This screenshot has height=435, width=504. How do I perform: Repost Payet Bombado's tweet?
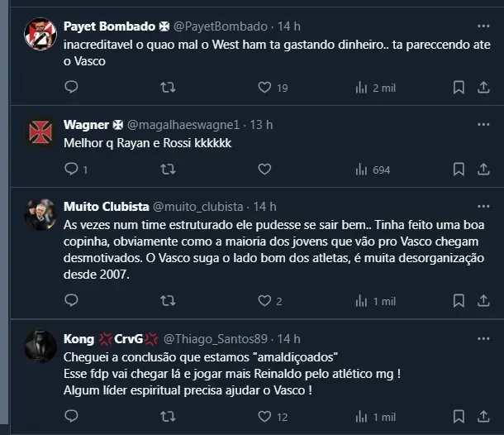(x=168, y=87)
